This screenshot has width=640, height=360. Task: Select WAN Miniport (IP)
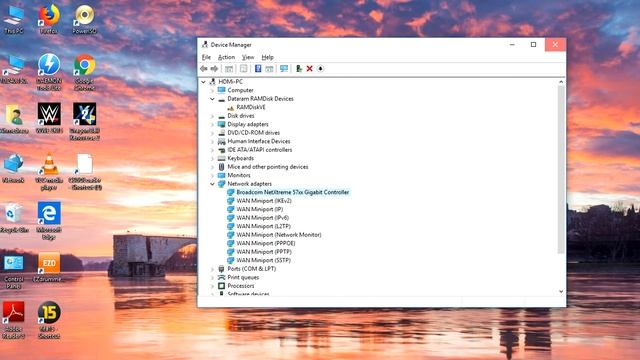(x=260, y=209)
